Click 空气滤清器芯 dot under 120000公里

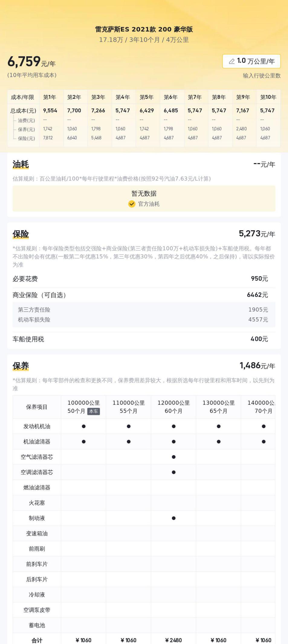click(173, 457)
